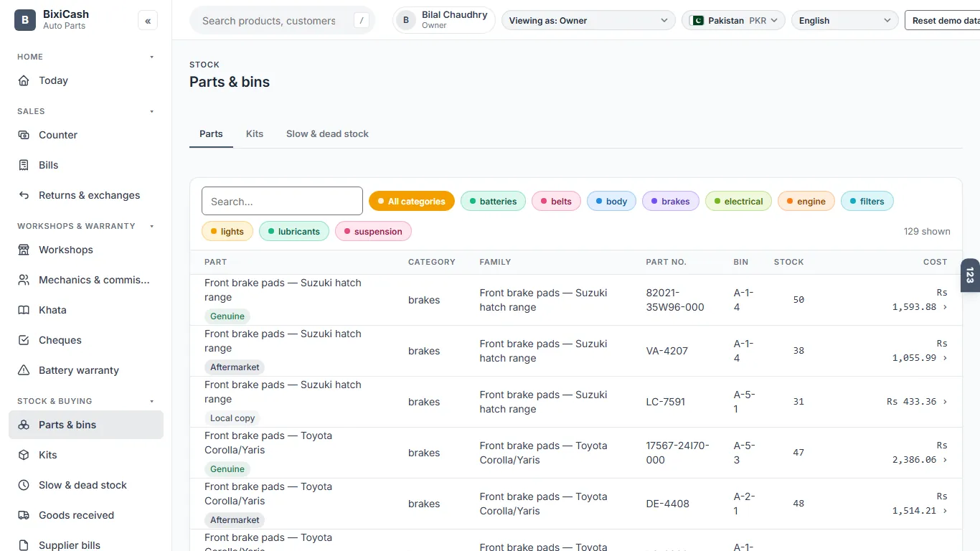Toggle the batteries category filter chip
The width and height of the screenshot is (980, 551).
[x=493, y=202]
